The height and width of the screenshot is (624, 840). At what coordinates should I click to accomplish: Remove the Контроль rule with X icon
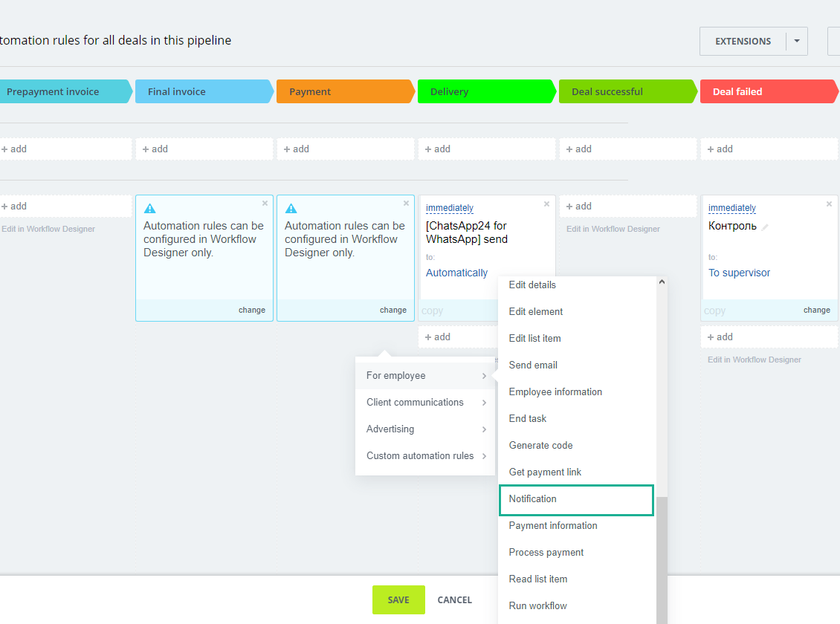click(x=830, y=204)
